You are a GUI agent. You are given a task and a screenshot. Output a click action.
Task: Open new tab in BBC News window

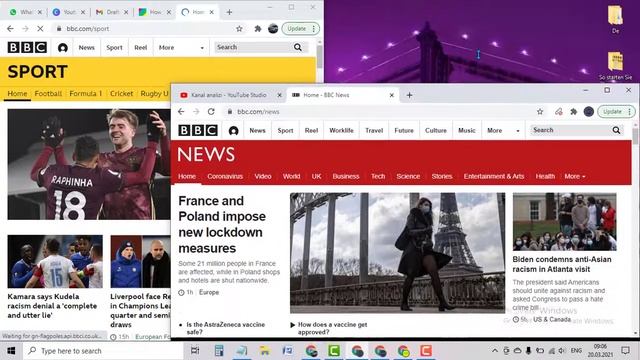[x=409, y=95]
